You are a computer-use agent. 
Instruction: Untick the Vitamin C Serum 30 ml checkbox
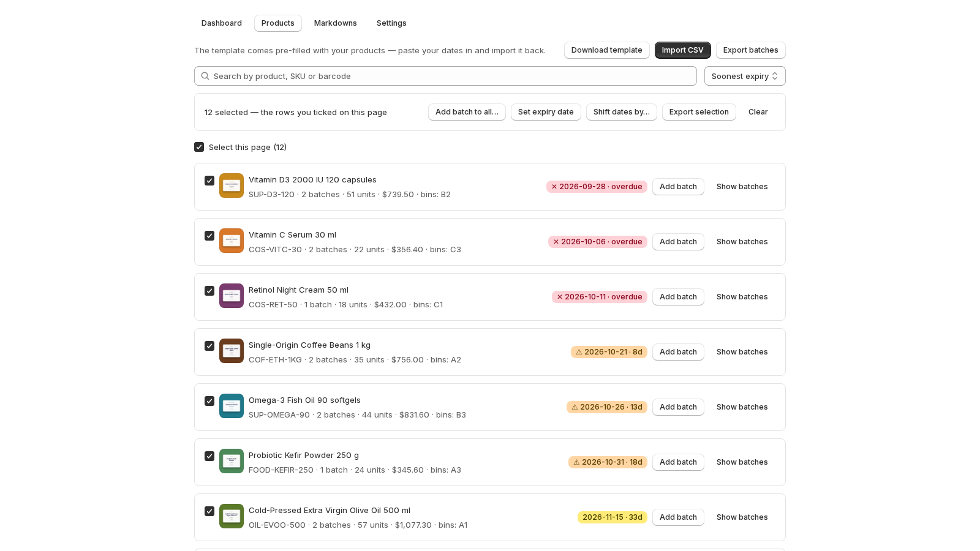coord(209,236)
